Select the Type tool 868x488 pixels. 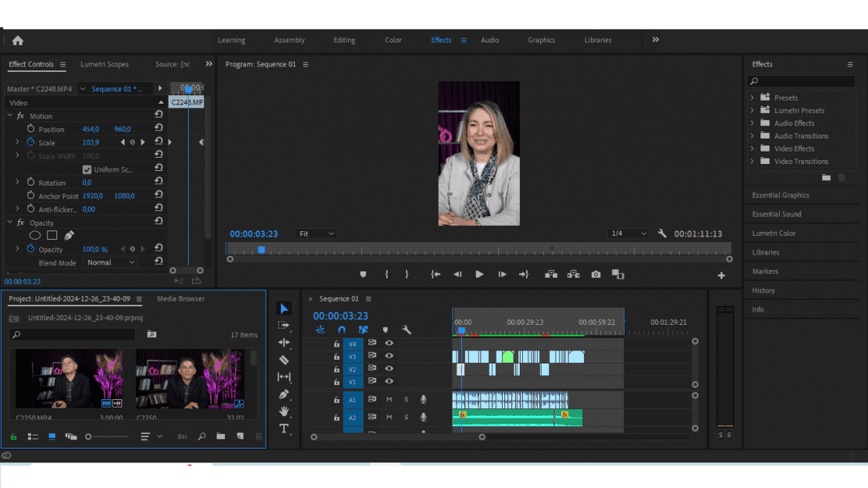pos(284,428)
